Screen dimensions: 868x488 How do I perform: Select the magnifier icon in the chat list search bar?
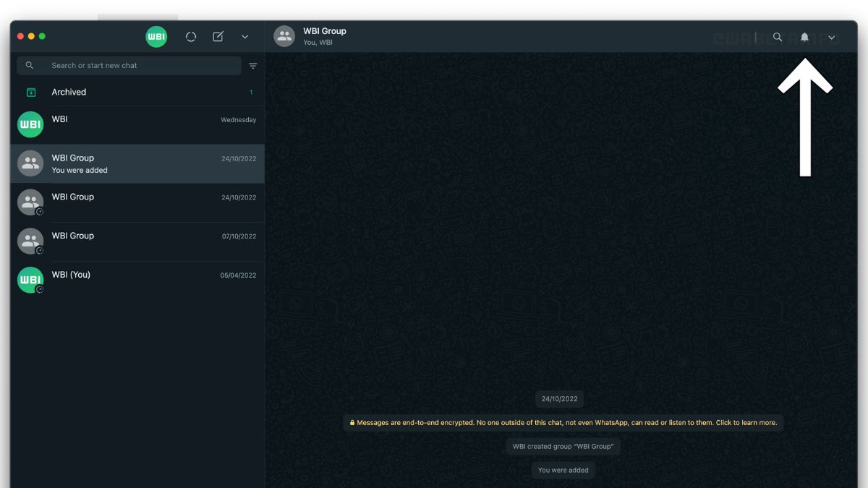pyautogui.click(x=30, y=65)
